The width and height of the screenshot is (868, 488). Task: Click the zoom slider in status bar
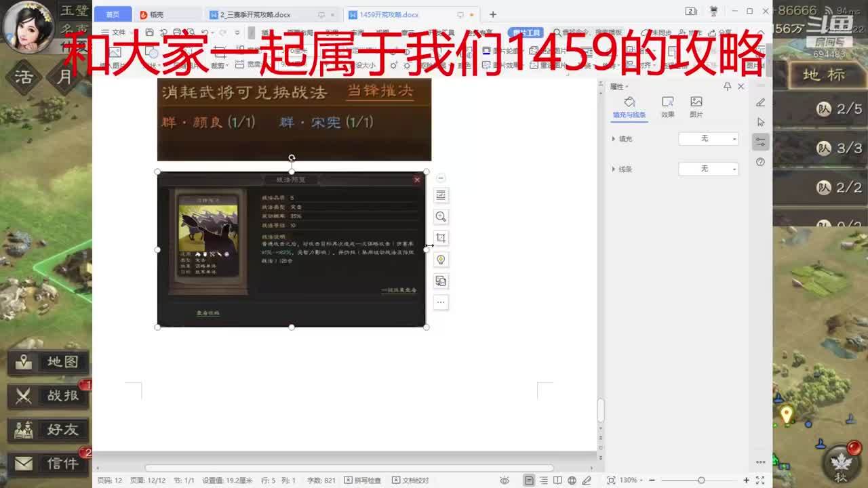tap(701, 480)
